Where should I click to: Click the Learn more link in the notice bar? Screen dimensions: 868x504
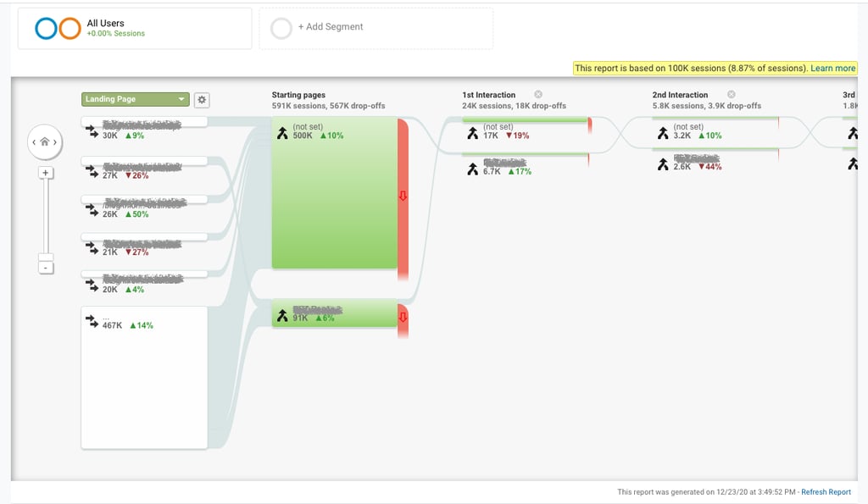click(832, 68)
